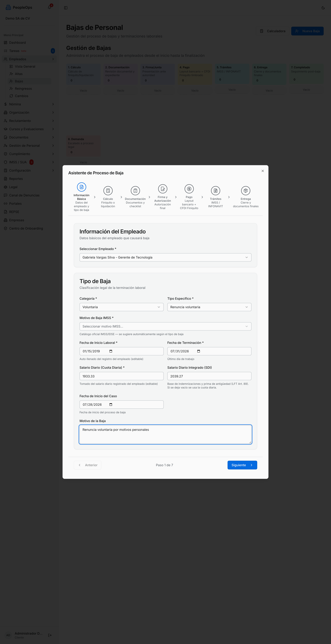Open Reingresos in Empleados submenu
331x644 pixels.
coord(29,89)
